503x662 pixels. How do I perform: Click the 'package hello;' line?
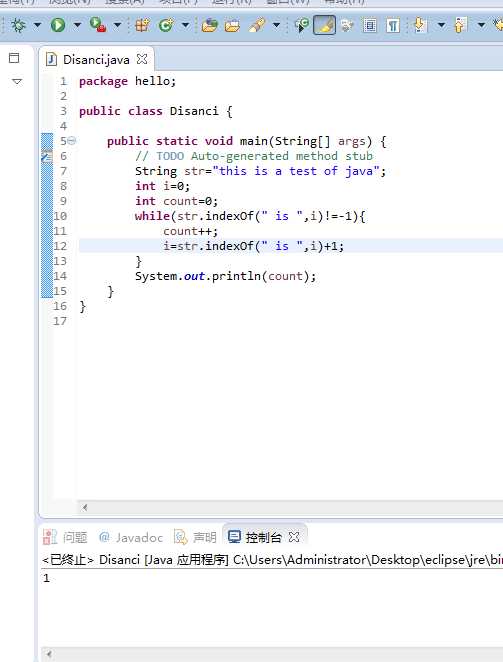coord(128,81)
